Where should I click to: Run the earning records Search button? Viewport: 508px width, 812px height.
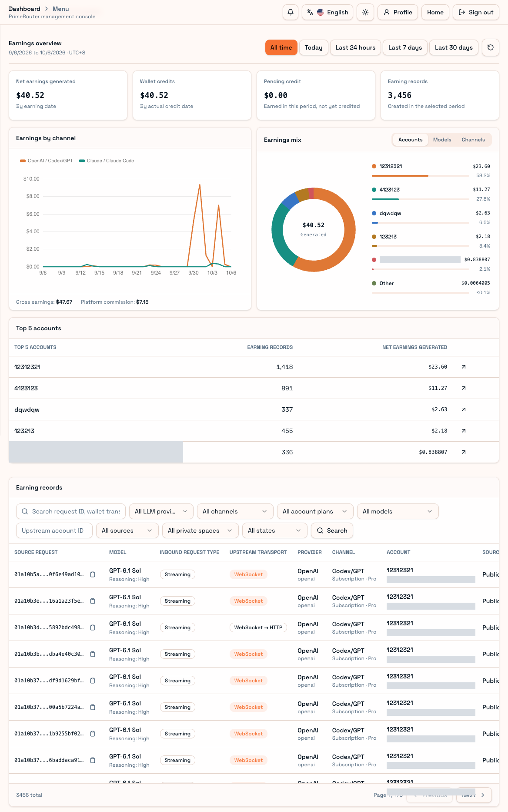(x=332, y=530)
